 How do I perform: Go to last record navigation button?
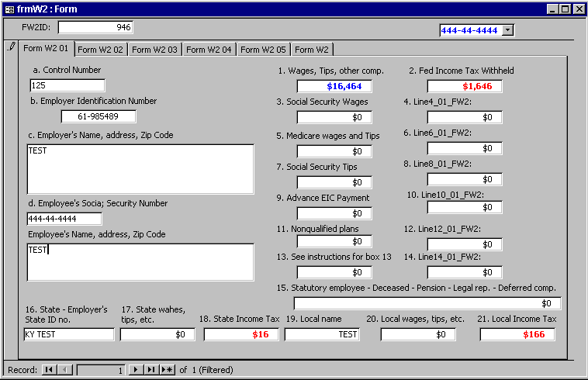pos(151,370)
